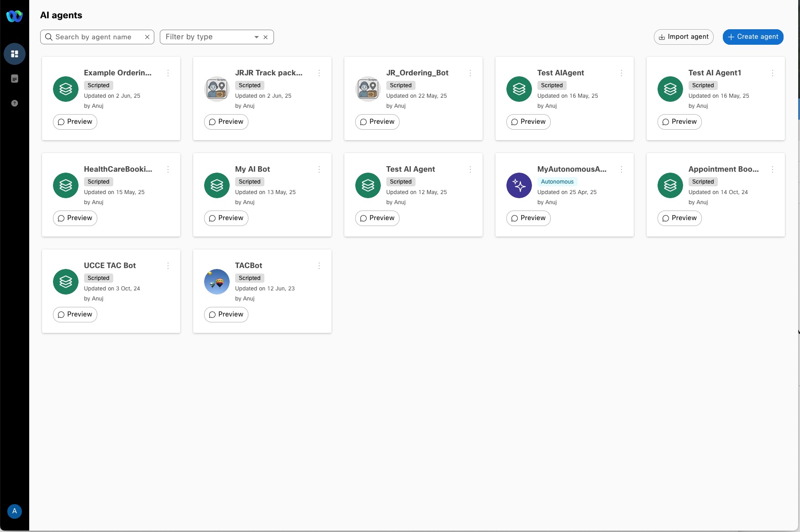Open the JRJR Track package agent title
Screen dimensions: 800x532
coord(268,73)
